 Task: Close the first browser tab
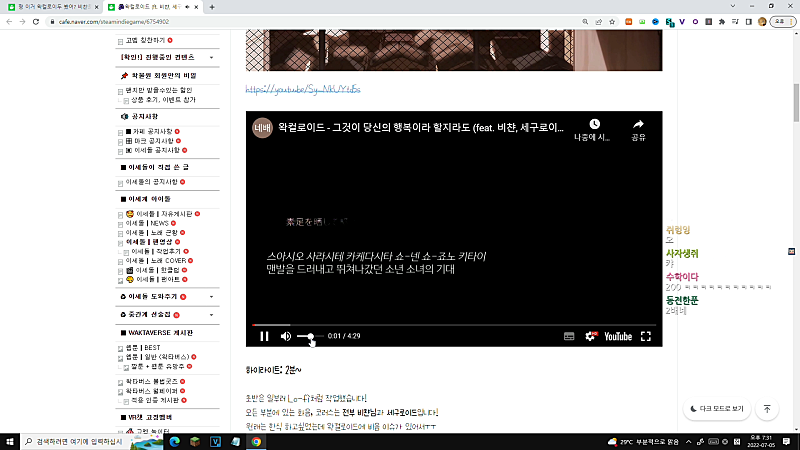coord(96,7)
